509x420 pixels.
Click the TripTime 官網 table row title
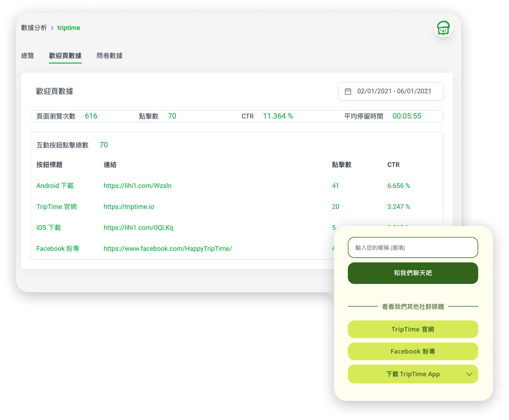tap(56, 207)
